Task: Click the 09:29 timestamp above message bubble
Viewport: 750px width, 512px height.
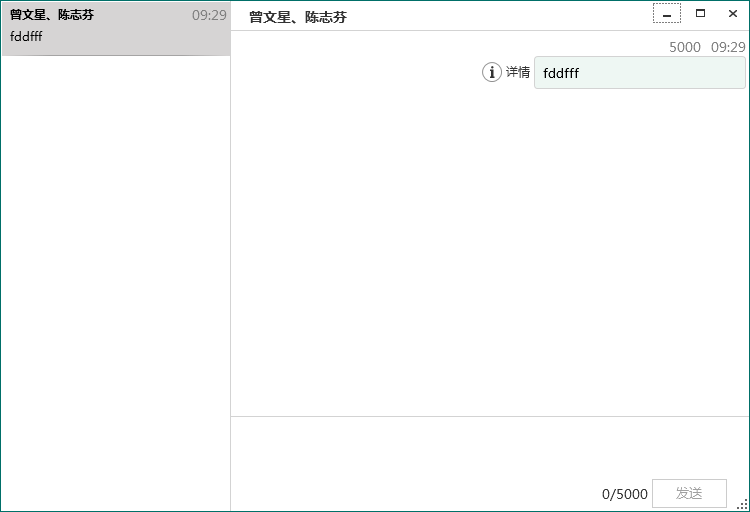Action: (728, 47)
